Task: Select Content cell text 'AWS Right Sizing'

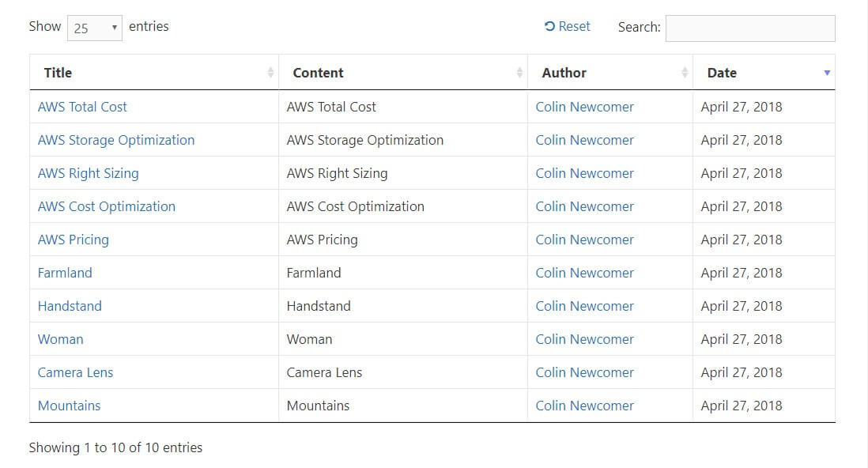Action: (337, 173)
